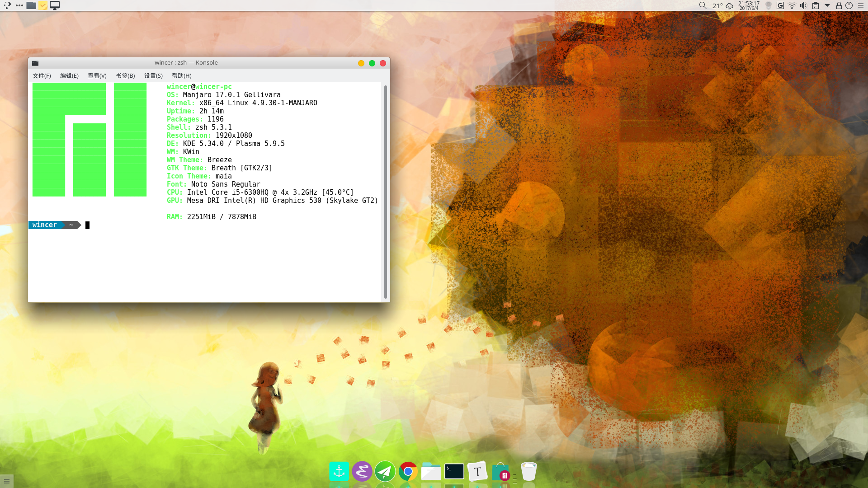Launch Google Chrome from the dock

(x=408, y=472)
